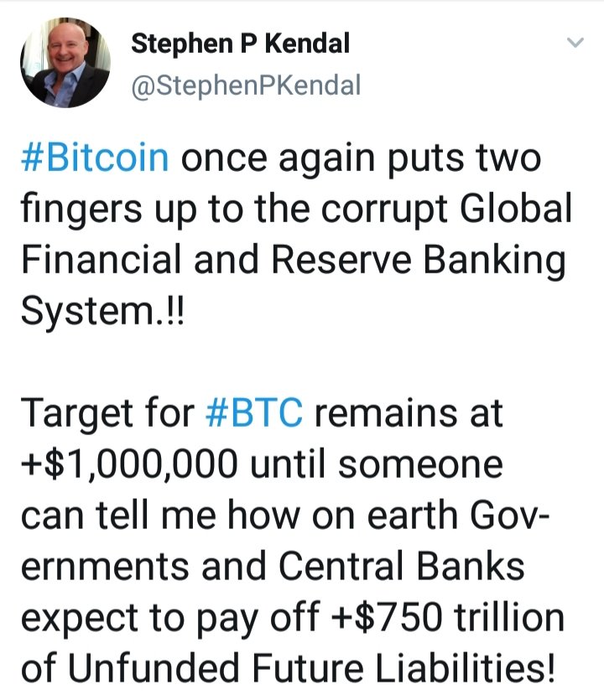This screenshot has height=700, width=604.
Task: Click the phrase "Central Banks"
Action: click(x=402, y=566)
